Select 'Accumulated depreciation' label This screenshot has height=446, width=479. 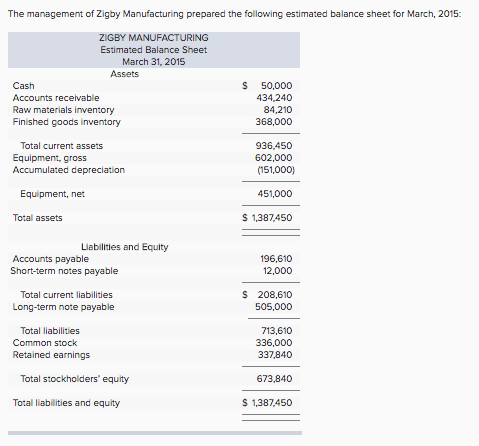click(69, 170)
